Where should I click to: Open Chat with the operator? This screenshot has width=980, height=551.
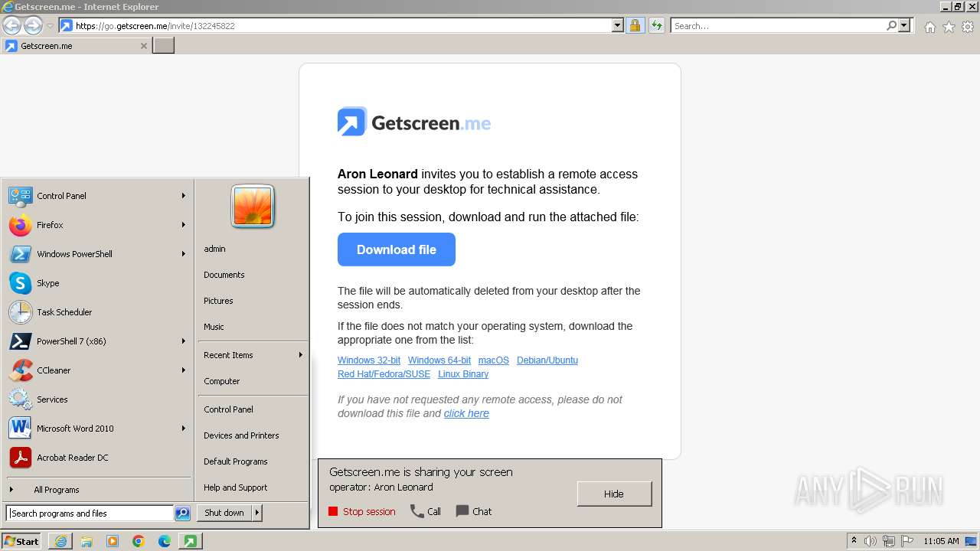(x=474, y=512)
